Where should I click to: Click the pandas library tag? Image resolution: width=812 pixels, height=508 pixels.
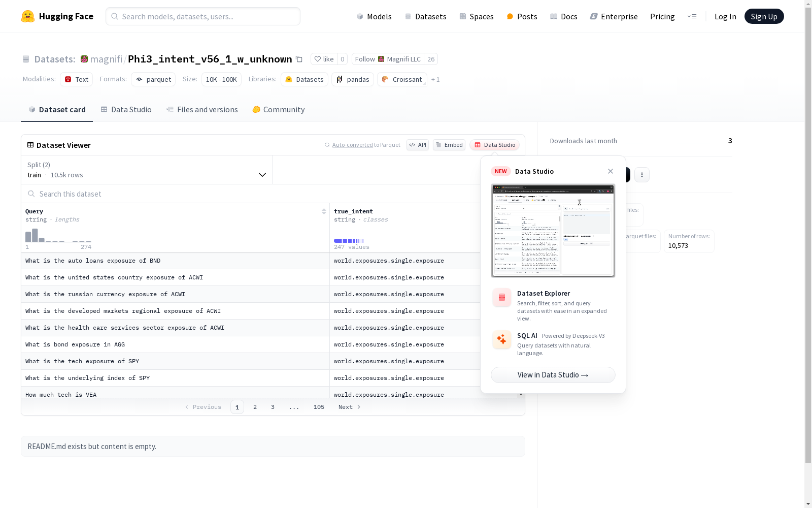click(x=353, y=80)
